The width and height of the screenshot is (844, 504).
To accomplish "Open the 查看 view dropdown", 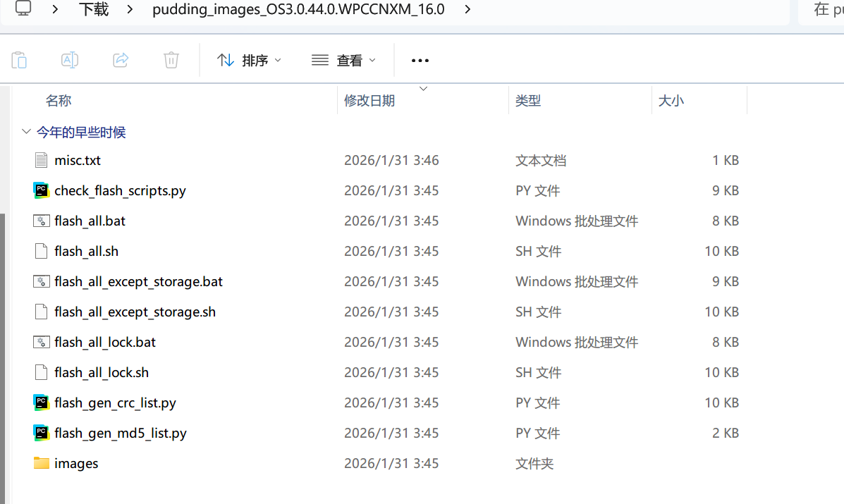I will [x=343, y=61].
